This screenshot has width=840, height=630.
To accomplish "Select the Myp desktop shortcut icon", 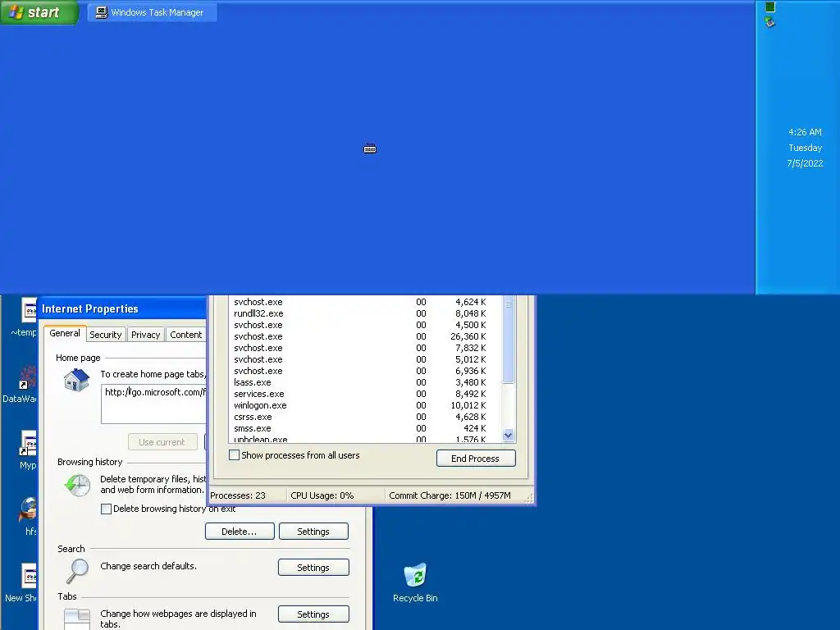I will click(x=28, y=450).
